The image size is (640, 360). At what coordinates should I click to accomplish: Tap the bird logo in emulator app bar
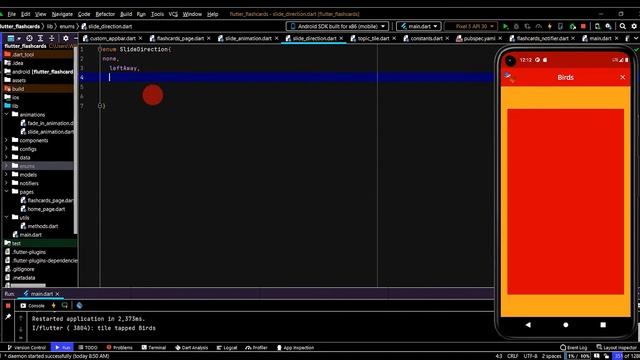[509, 77]
